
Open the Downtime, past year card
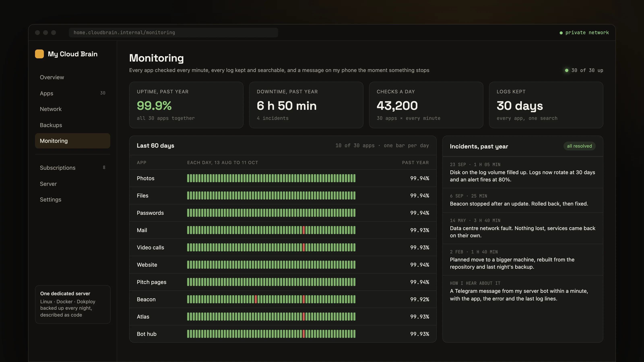point(306,105)
